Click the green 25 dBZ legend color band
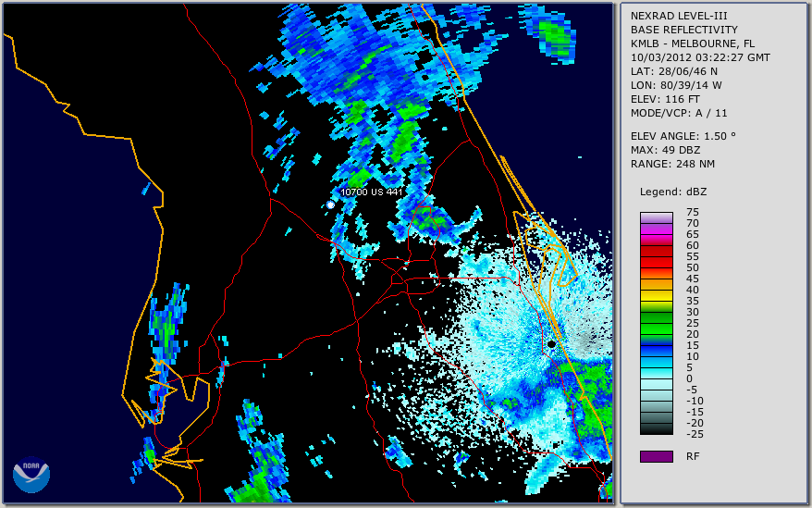Screen dimensions: 812x508 (x=656, y=317)
